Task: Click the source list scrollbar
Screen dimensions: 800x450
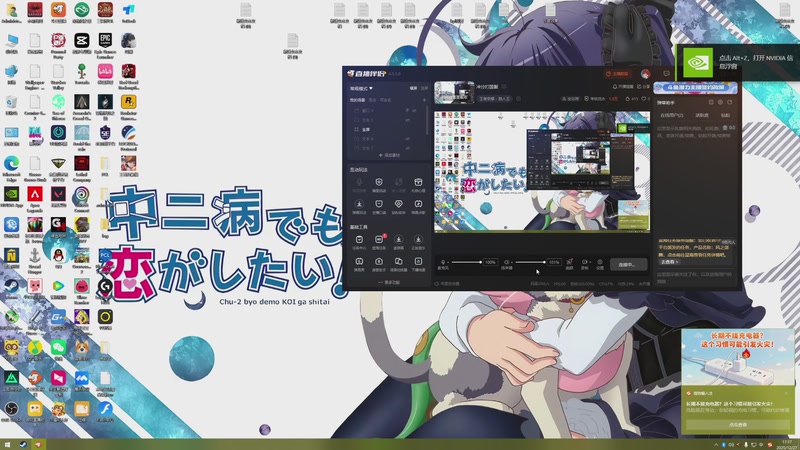Action: click(x=427, y=120)
